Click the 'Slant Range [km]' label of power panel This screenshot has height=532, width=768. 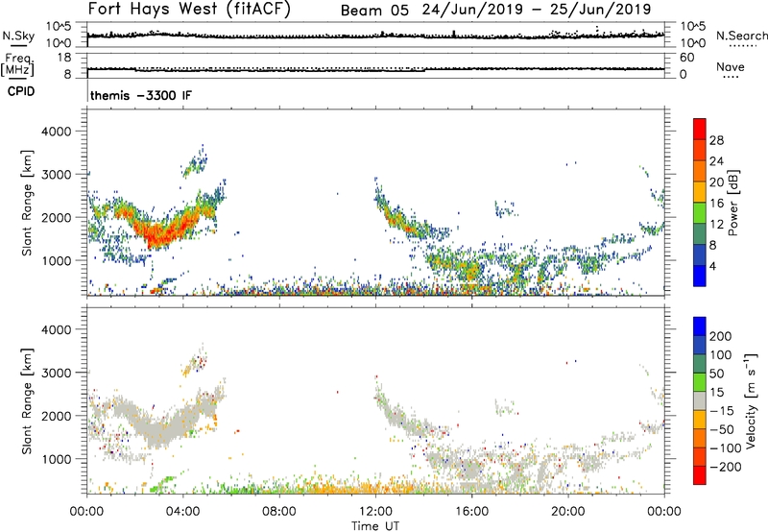pyautogui.click(x=27, y=203)
